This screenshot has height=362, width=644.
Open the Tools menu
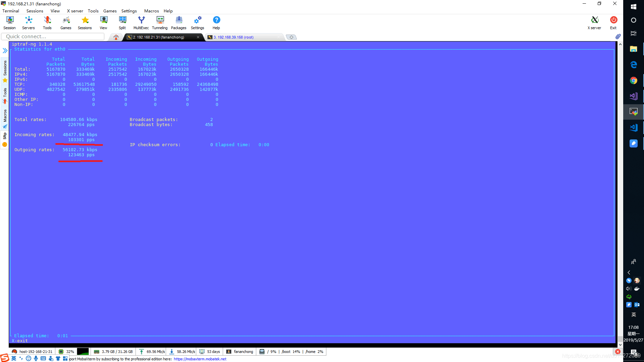(x=93, y=11)
